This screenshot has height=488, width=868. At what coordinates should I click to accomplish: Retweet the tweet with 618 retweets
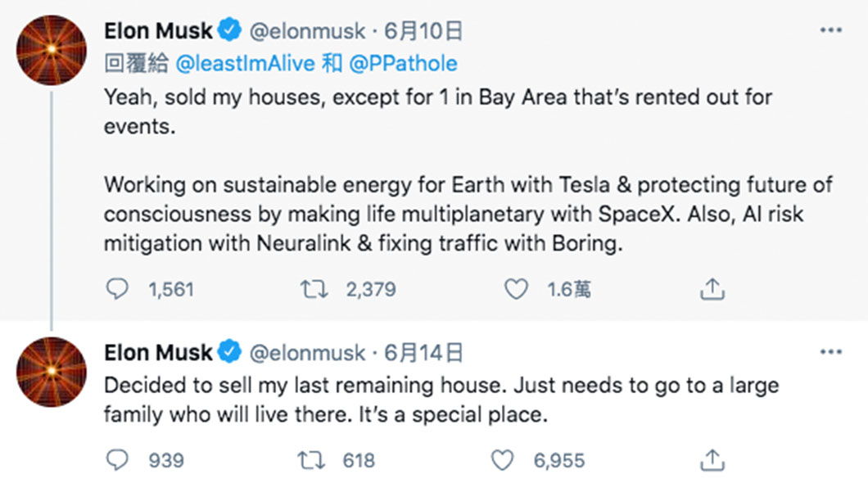[x=311, y=460]
